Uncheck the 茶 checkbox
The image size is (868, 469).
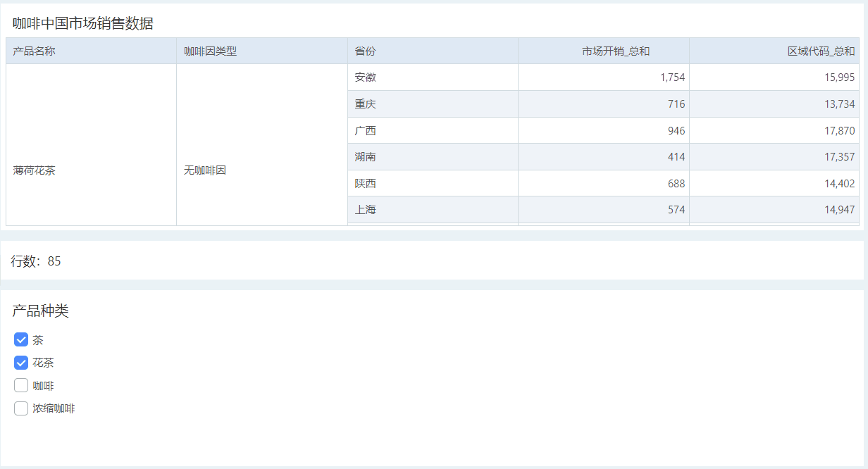click(21, 340)
